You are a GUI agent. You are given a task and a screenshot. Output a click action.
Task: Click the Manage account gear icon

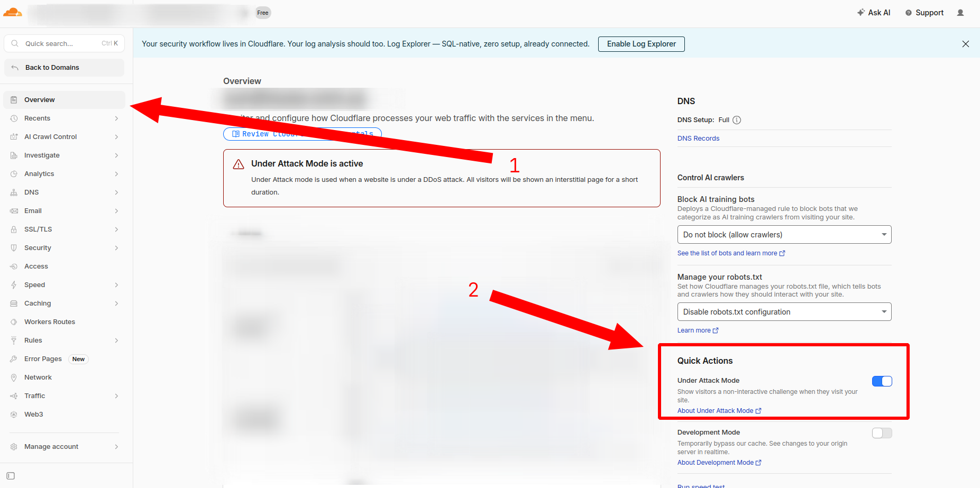pos(14,447)
